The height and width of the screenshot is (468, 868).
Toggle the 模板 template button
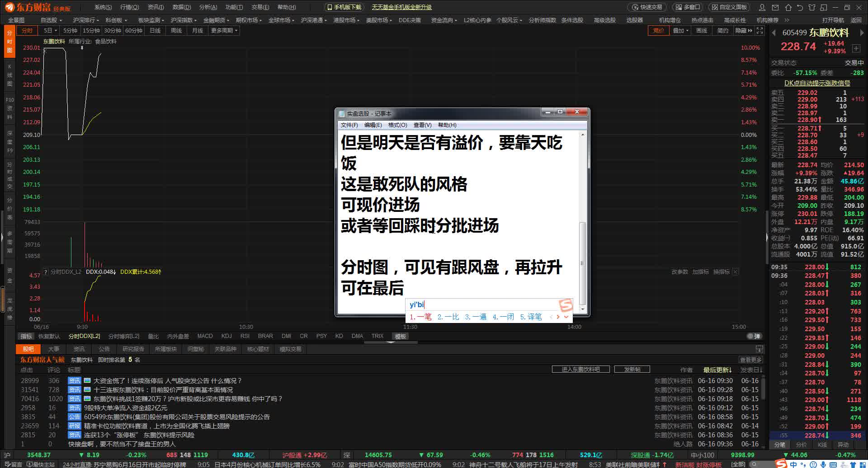(x=401, y=336)
